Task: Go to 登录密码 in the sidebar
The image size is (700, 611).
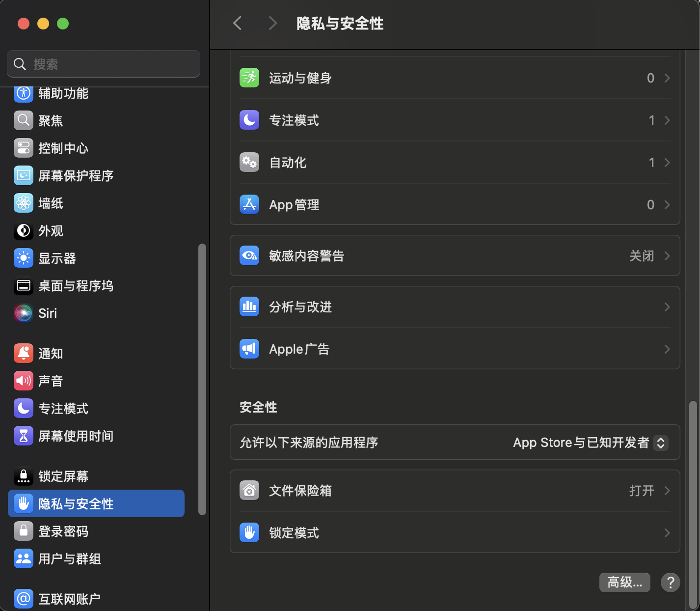Action: tap(63, 531)
